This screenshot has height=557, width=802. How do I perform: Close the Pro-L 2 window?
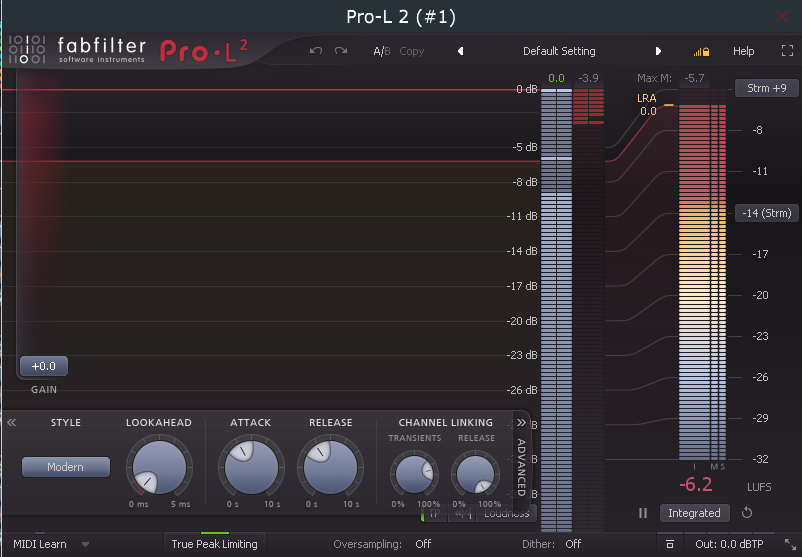(x=782, y=16)
